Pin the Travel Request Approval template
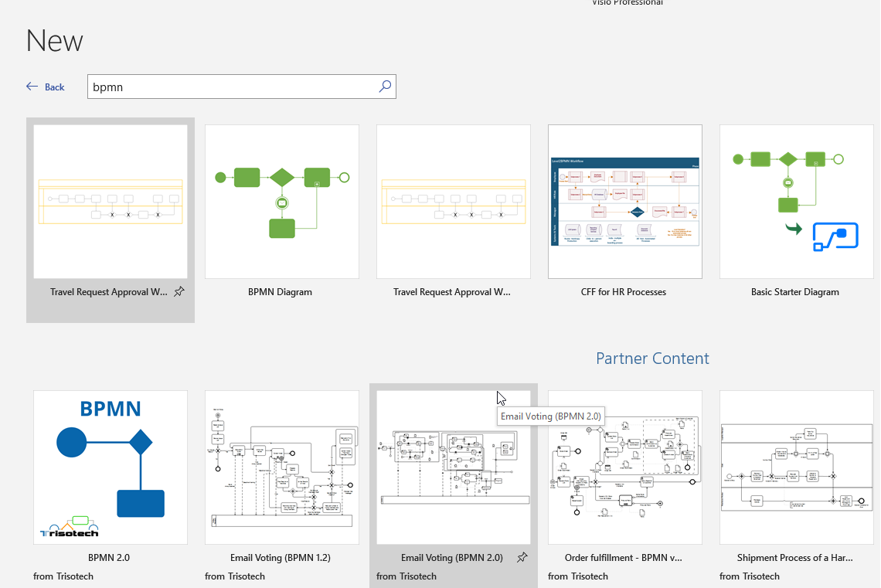 179,292
